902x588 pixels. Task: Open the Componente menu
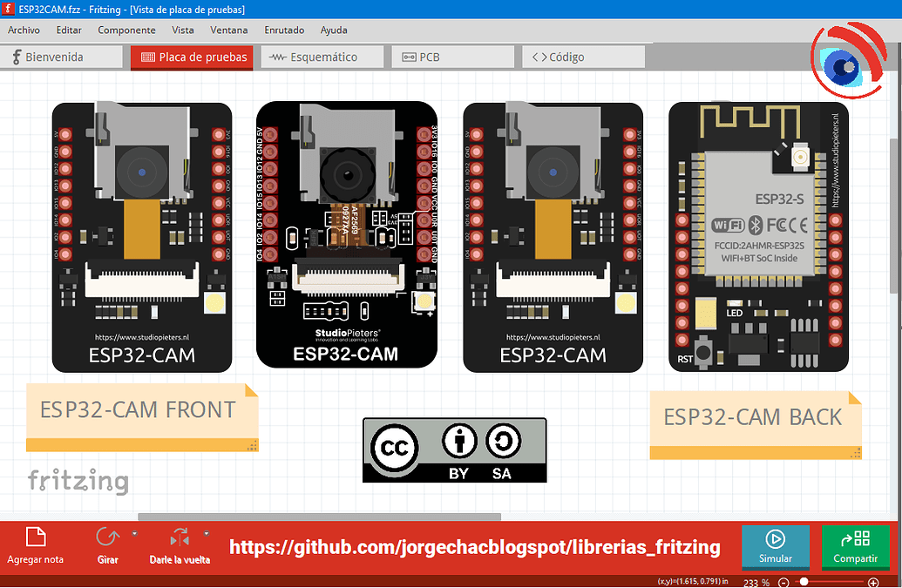point(126,30)
